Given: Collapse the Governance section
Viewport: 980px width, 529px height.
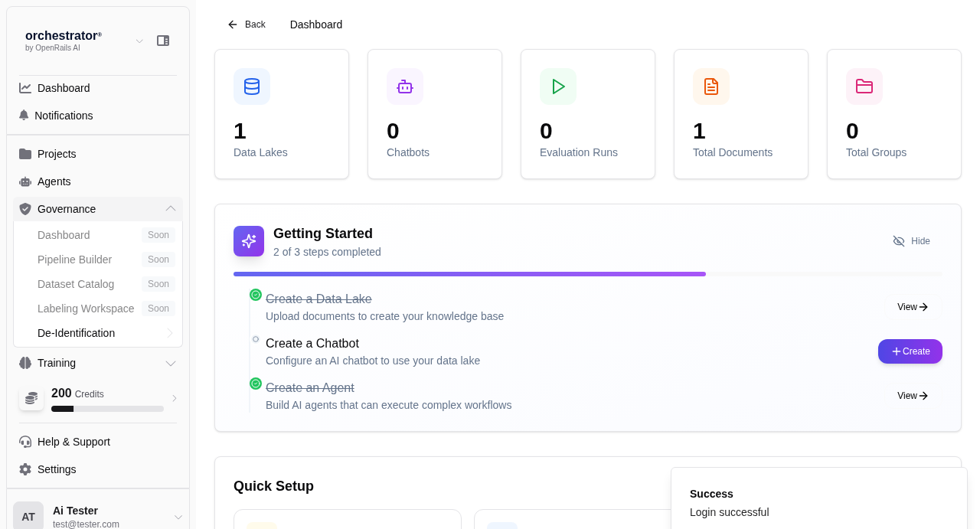Looking at the screenshot, I should 171,209.
